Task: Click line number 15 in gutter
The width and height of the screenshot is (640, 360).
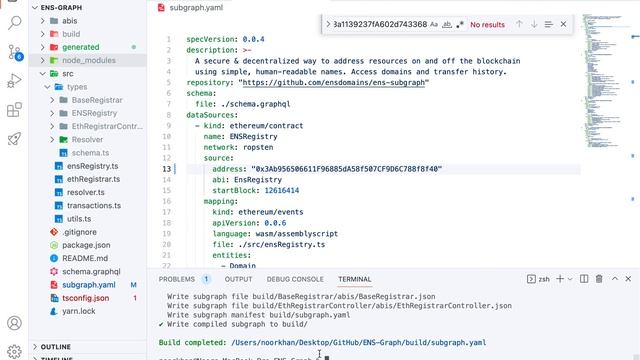Action: 167,191
